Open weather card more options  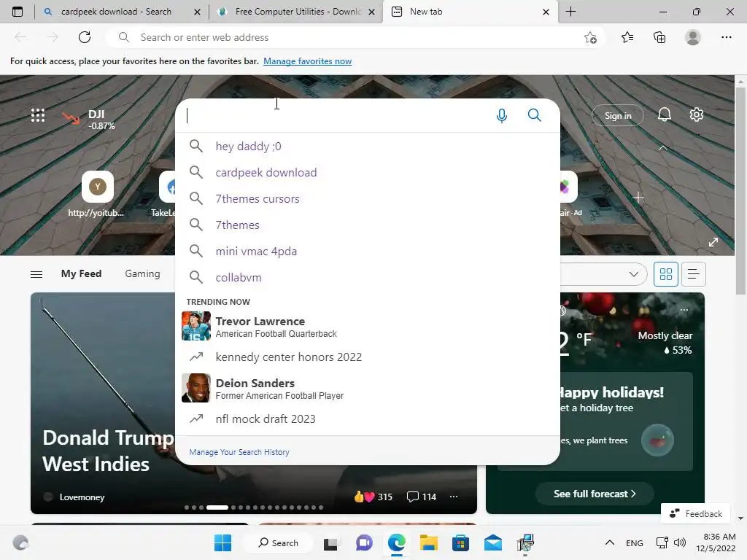tap(684, 310)
